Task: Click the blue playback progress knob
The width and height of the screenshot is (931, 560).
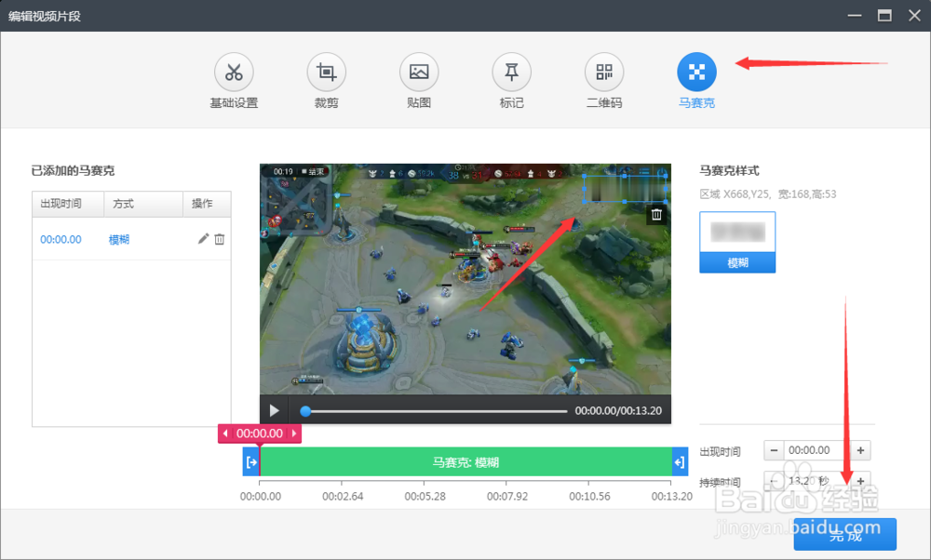Action: click(x=305, y=411)
